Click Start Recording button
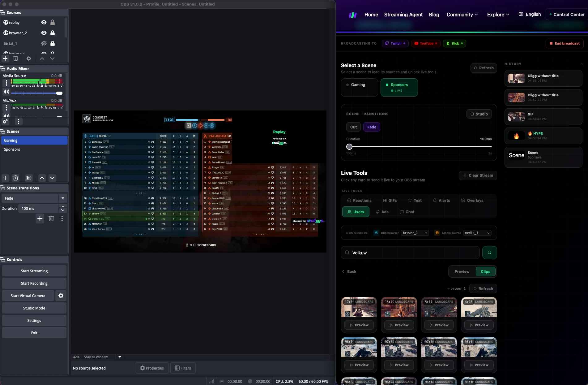This screenshot has width=588, height=385. pos(34,283)
